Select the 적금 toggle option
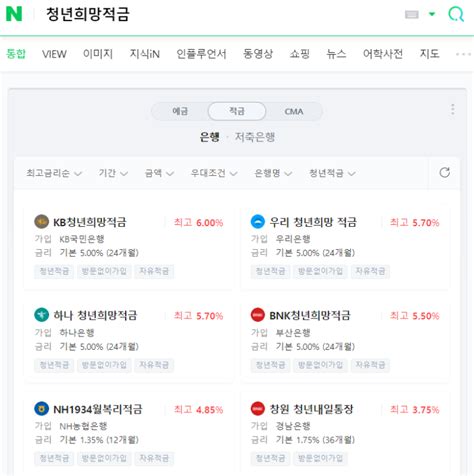This screenshot has height=476, width=474. (x=237, y=111)
